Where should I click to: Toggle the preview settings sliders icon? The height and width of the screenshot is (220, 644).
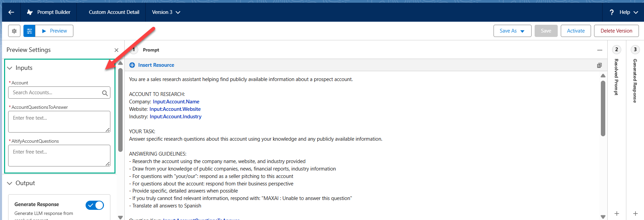[x=30, y=31]
